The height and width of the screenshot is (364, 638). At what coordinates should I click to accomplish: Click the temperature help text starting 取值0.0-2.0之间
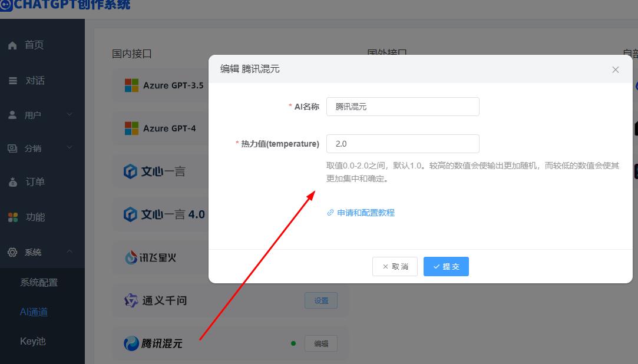pos(473,172)
